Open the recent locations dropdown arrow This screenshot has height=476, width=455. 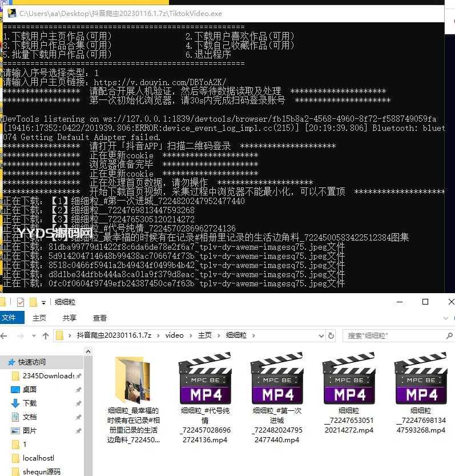tap(34, 336)
